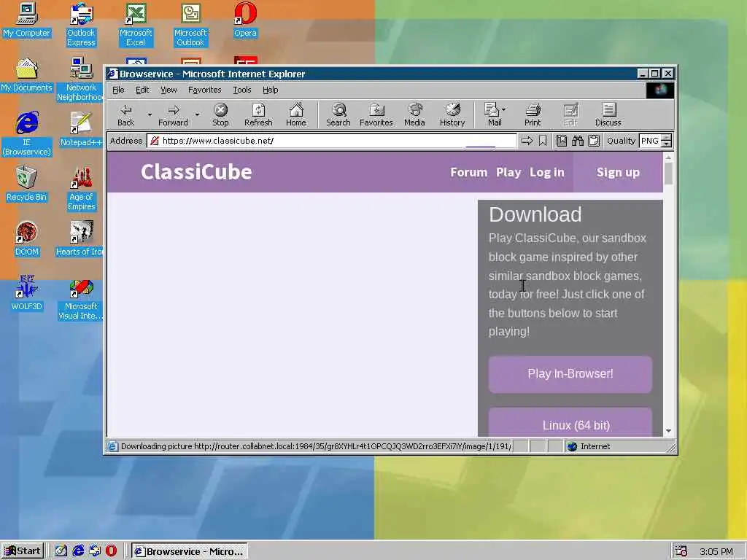Image resolution: width=747 pixels, height=560 pixels.
Task: Go to the Home page
Action: pos(296,114)
